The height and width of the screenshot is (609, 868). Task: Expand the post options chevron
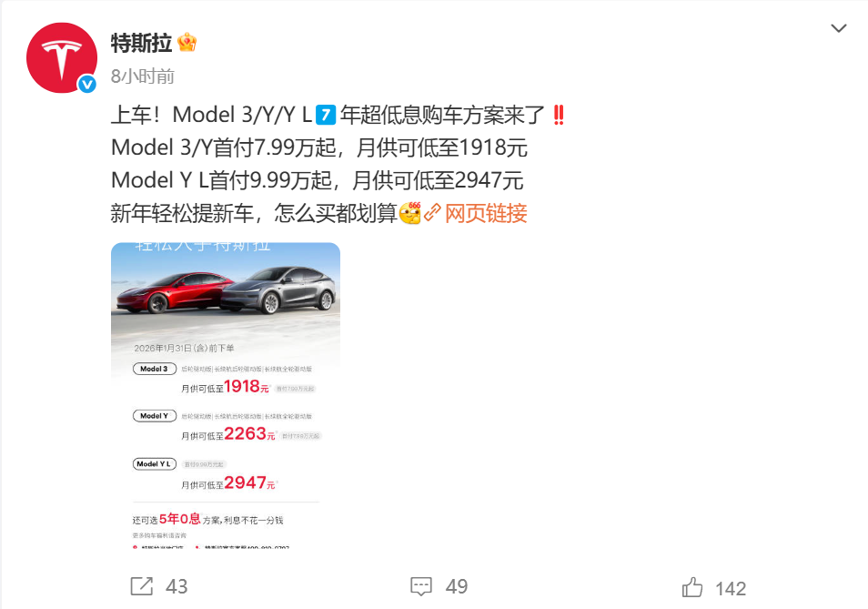[839, 27]
